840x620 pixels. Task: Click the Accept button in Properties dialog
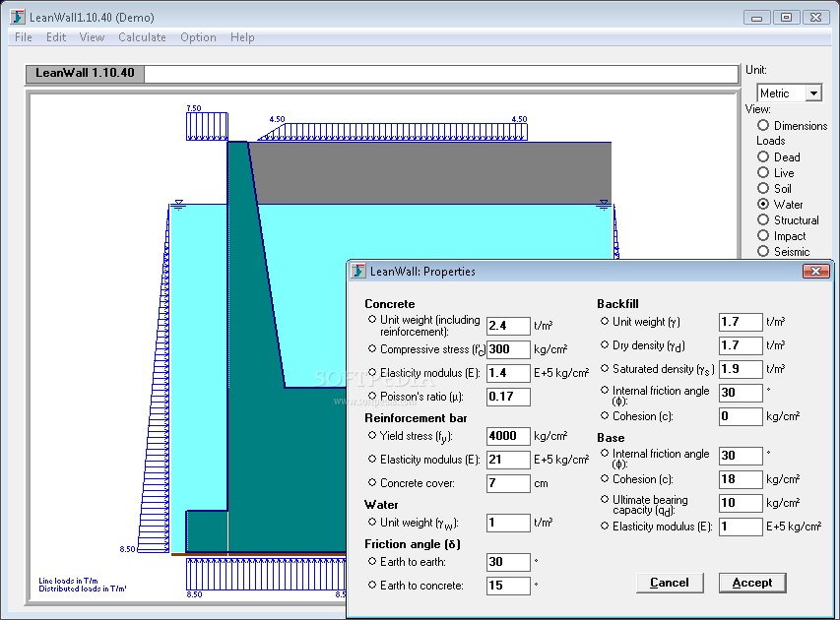(x=752, y=583)
